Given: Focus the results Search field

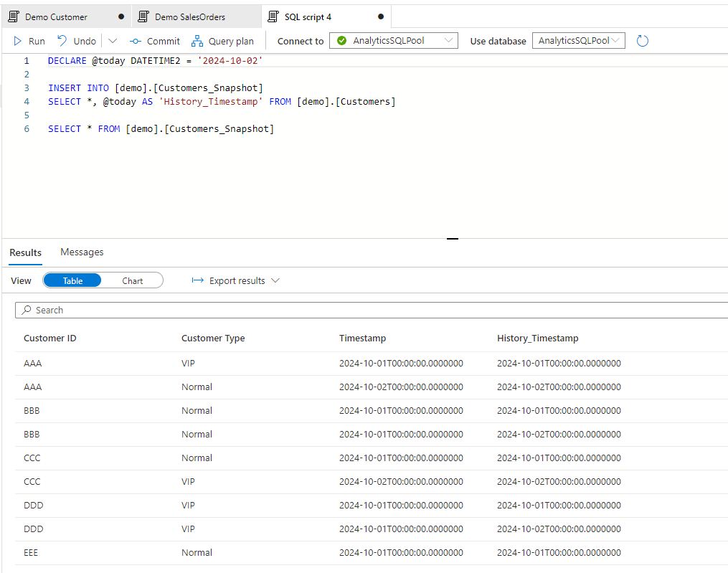Looking at the screenshot, I should (372, 311).
